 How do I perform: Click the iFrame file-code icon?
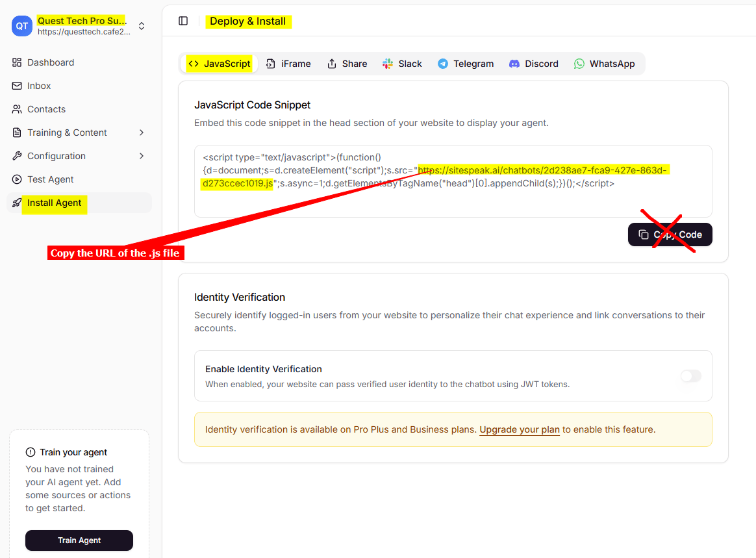[271, 64]
